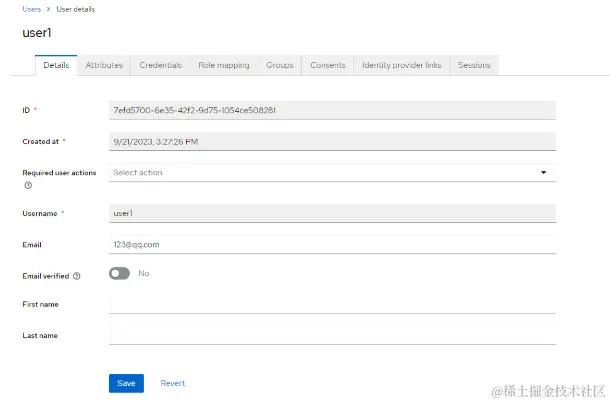
Task: Click the Select action combo box
Action: coord(320,172)
